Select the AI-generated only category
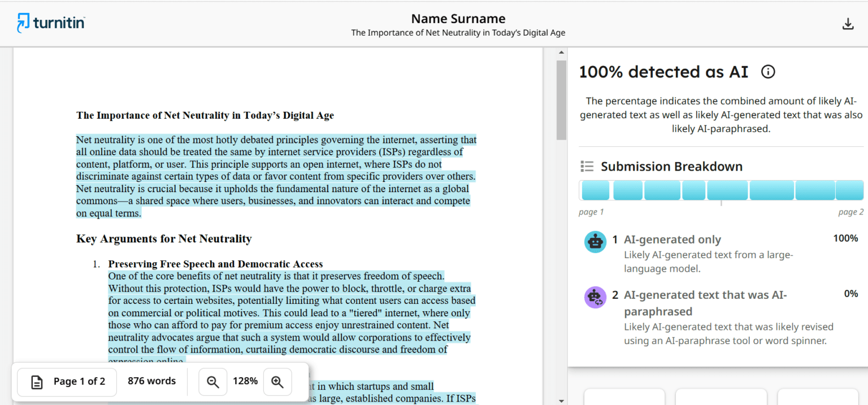This screenshot has height=405, width=868. (x=672, y=239)
